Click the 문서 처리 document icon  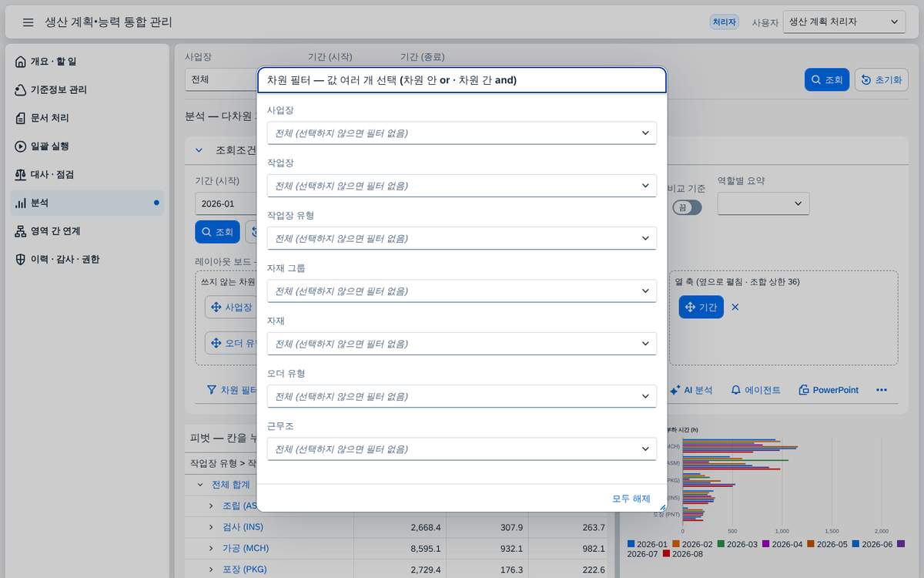[x=21, y=118]
